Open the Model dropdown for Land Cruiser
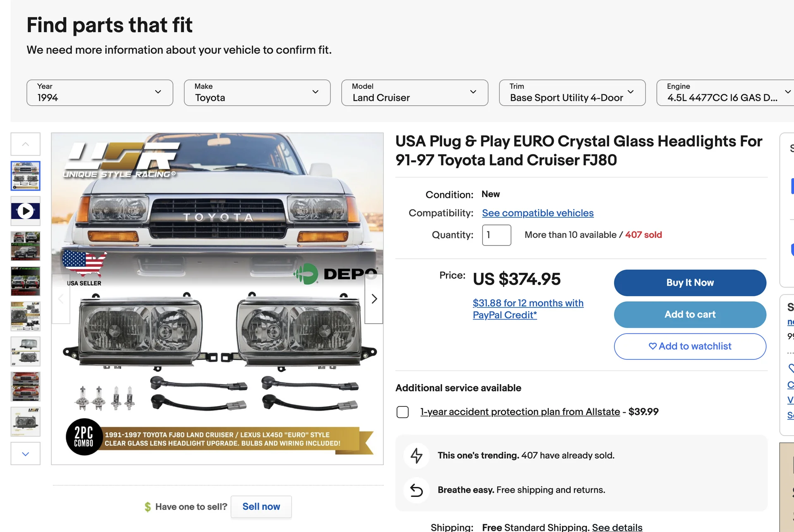The height and width of the screenshot is (532, 794). coord(414,93)
